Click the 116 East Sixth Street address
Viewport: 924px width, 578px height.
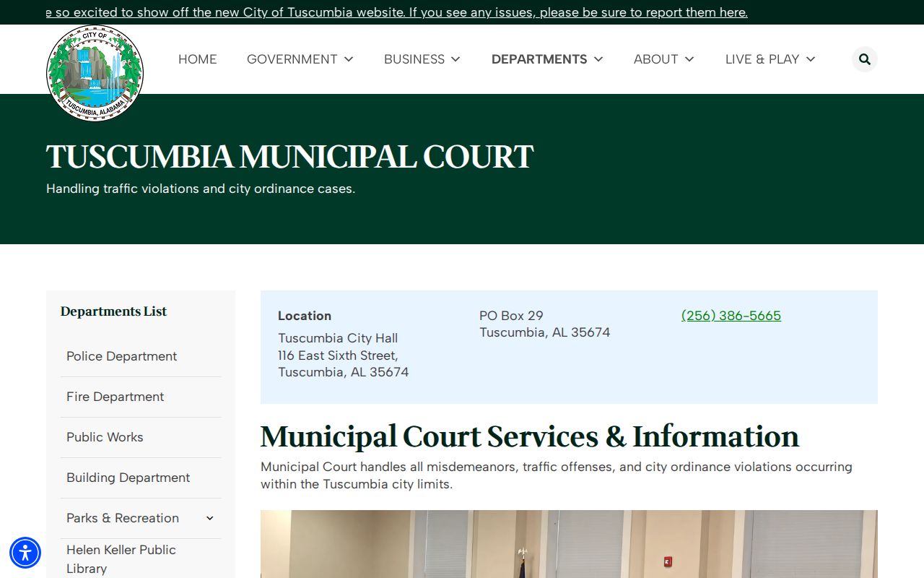coord(338,355)
